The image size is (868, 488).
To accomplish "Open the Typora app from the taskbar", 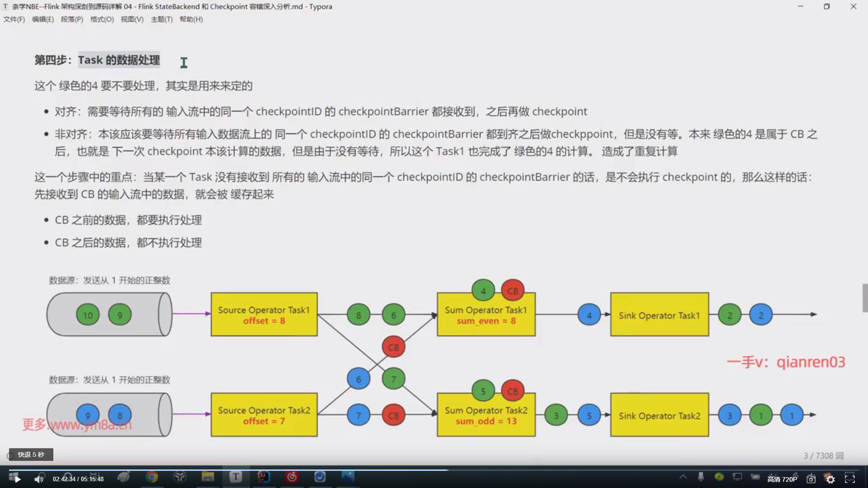I will coord(236,478).
